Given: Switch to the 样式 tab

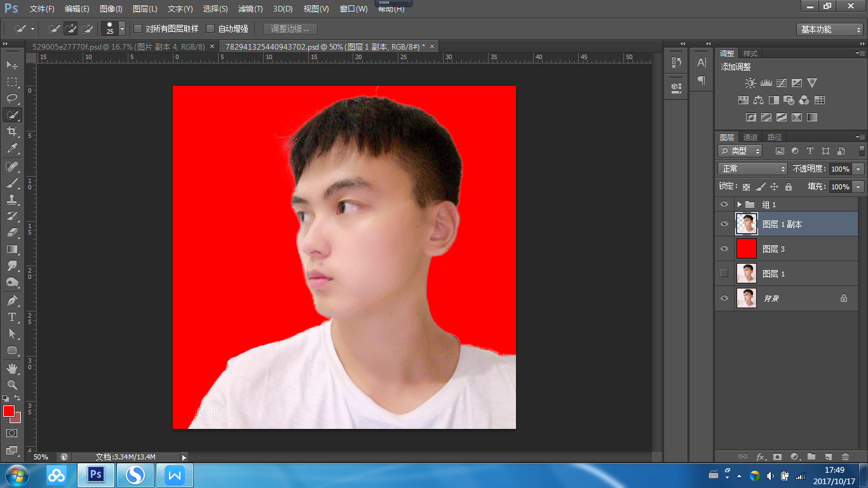Looking at the screenshot, I should [x=750, y=53].
